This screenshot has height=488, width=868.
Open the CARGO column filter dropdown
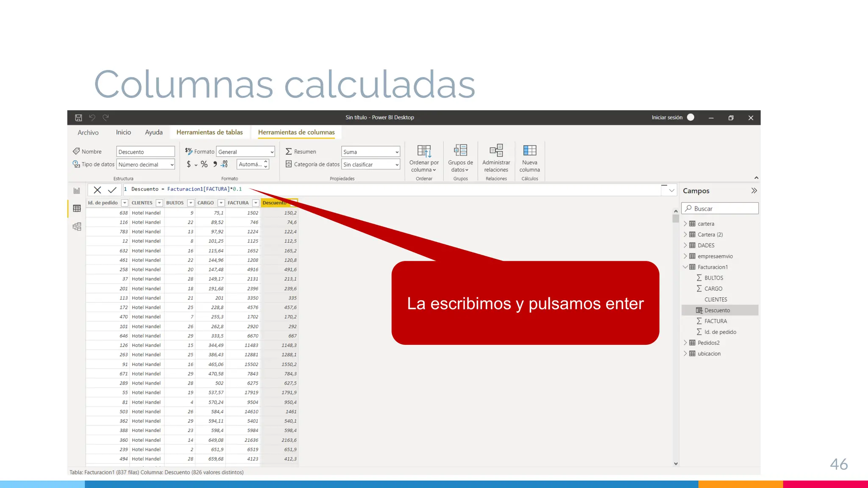click(x=221, y=203)
